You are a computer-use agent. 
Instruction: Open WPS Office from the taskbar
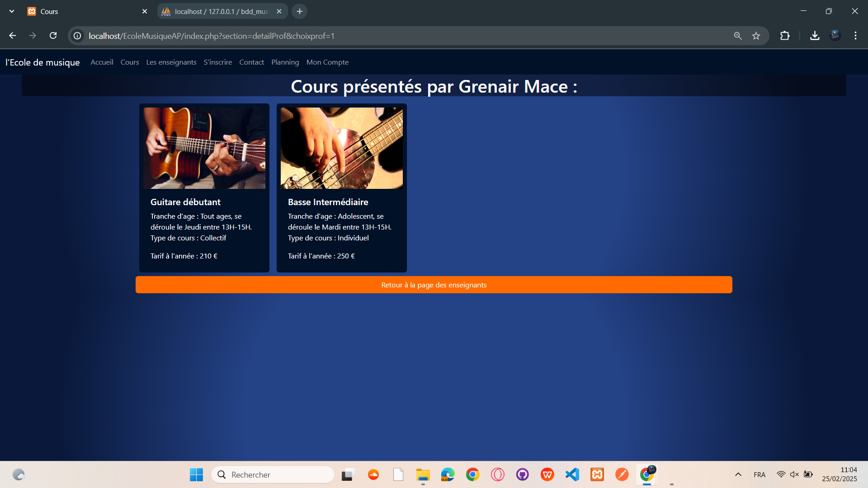547,474
